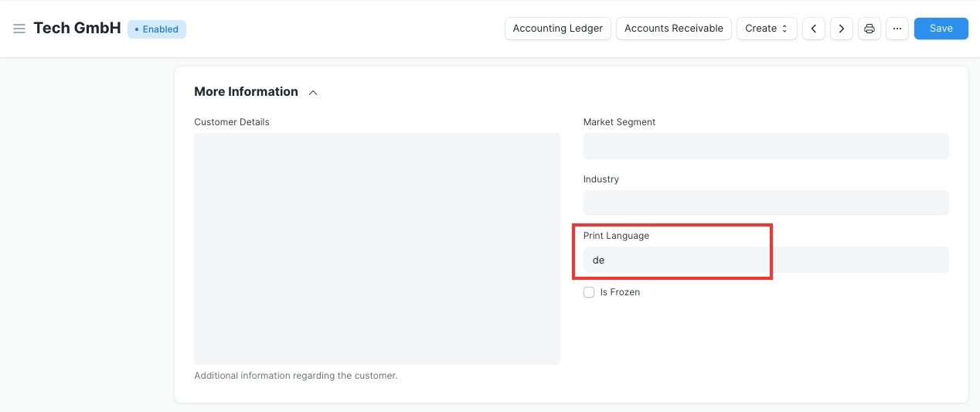The height and width of the screenshot is (412, 980).
Task: Click the More Information section heading
Action: pos(246,92)
